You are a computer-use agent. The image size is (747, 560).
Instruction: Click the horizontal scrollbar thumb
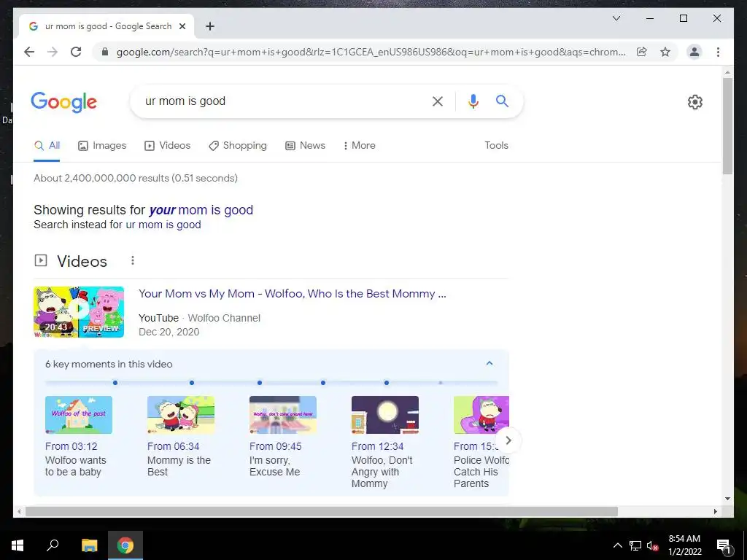[x=322, y=511]
